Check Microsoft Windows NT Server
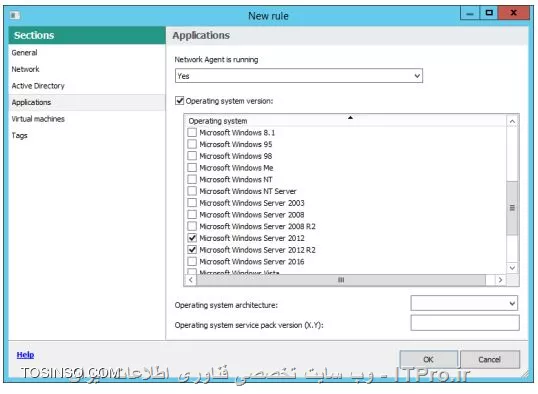Screen dimensions: 538x394 (x=192, y=191)
